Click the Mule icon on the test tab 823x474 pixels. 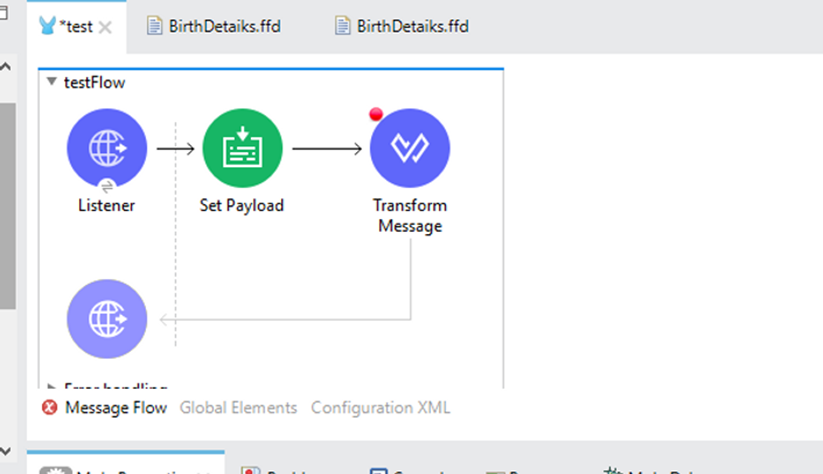point(47,26)
